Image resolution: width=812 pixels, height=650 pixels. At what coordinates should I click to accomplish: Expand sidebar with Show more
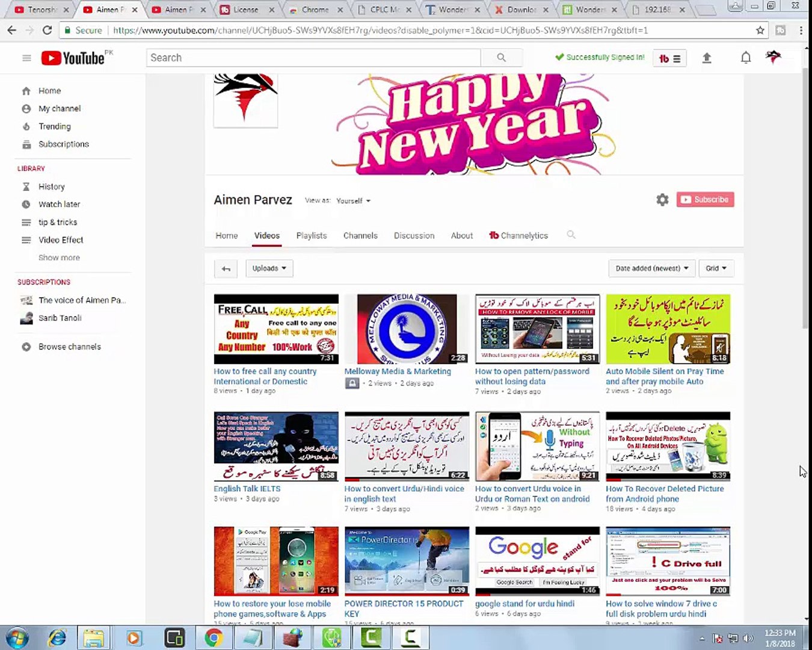(x=59, y=258)
